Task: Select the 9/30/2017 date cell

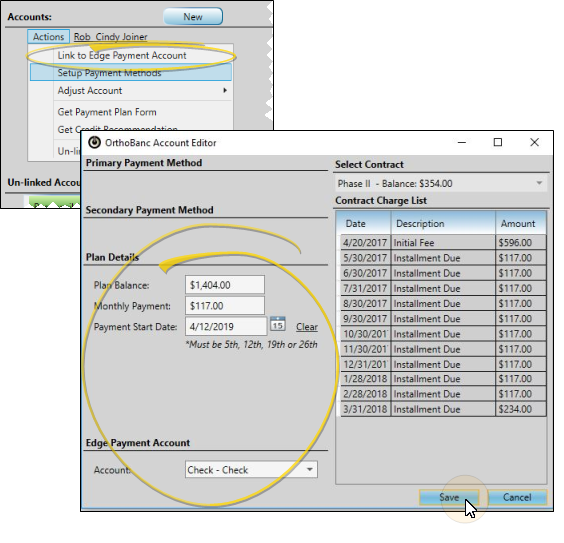Action: click(365, 319)
